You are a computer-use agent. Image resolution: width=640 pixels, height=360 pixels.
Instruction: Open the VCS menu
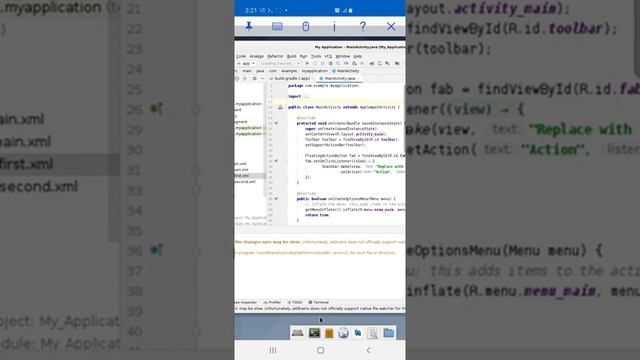[x=328, y=56]
